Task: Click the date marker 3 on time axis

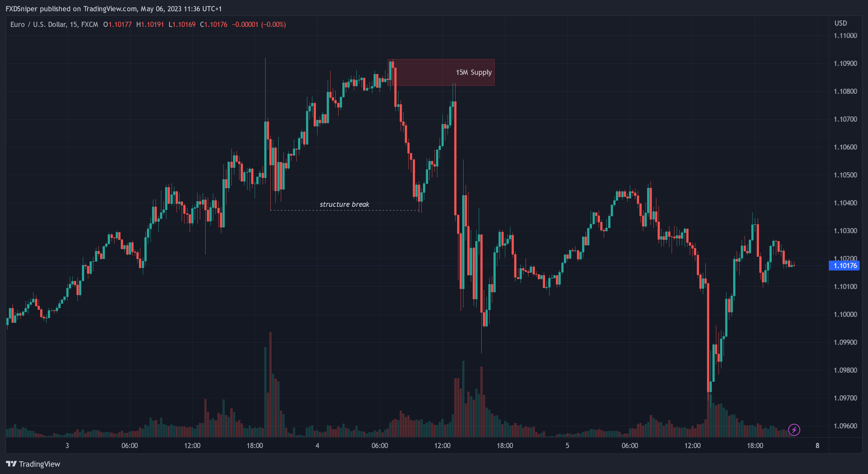Action: click(67, 446)
